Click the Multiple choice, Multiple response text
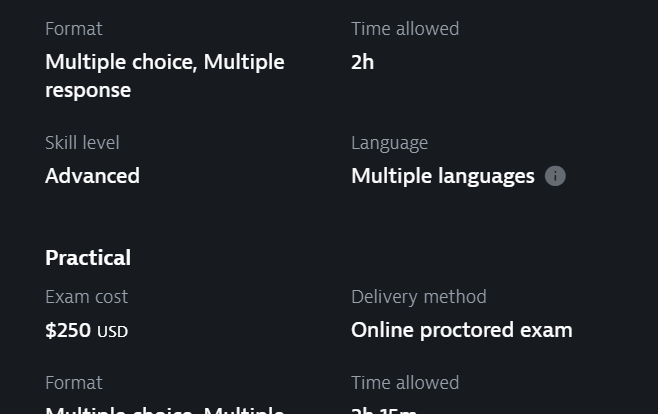The image size is (658, 414). pyautogui.click(x=164, y=76)
